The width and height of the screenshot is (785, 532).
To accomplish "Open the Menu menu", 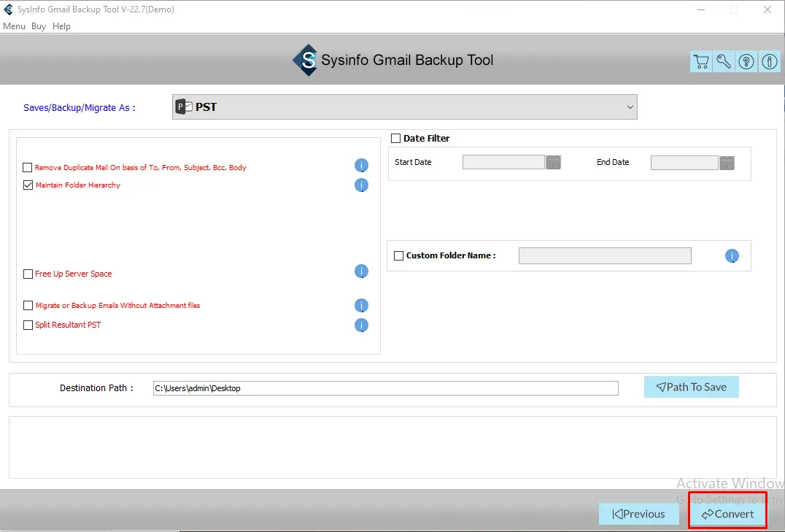I will 14,26.
